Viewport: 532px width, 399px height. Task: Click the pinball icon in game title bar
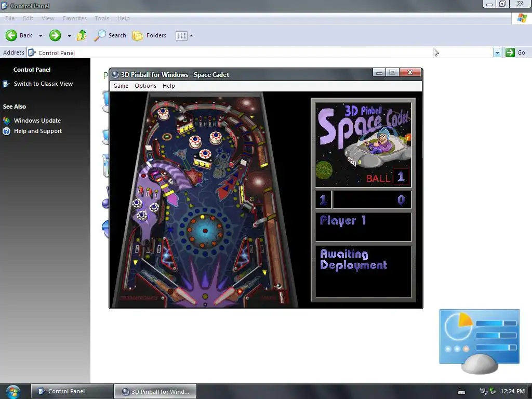coord(115,74)
